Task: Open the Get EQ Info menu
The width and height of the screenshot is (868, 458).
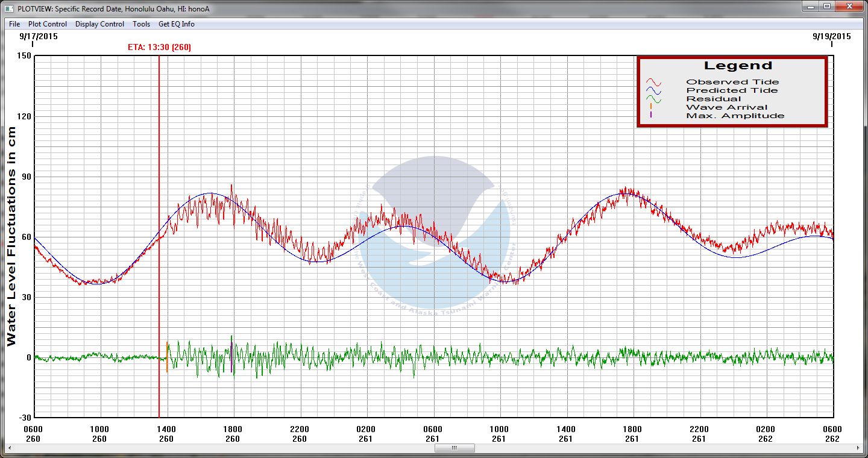Action: pyautogui.click(x=176, y=24)
